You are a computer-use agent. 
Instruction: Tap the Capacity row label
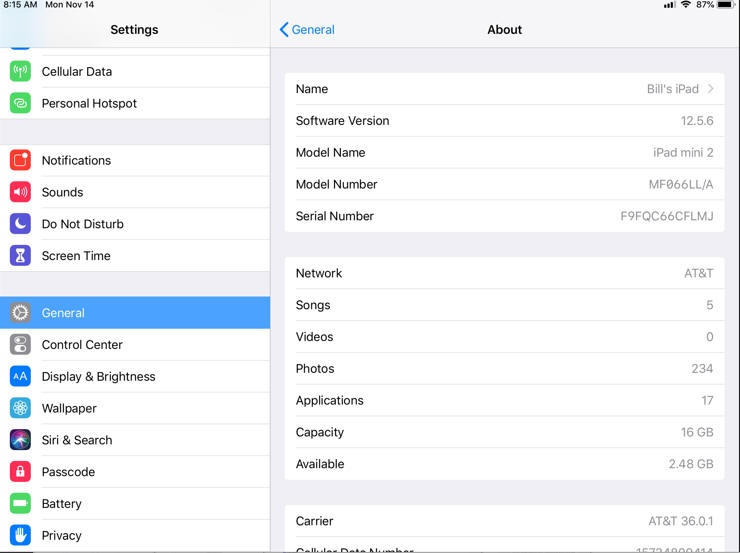click(320, 432)
